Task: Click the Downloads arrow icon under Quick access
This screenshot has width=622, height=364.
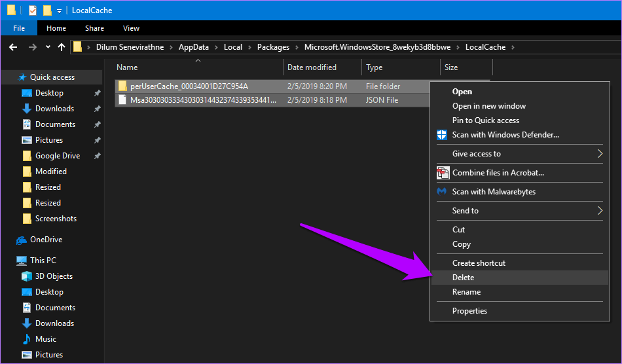Action: pyautogui.click(x=27, y=109)
